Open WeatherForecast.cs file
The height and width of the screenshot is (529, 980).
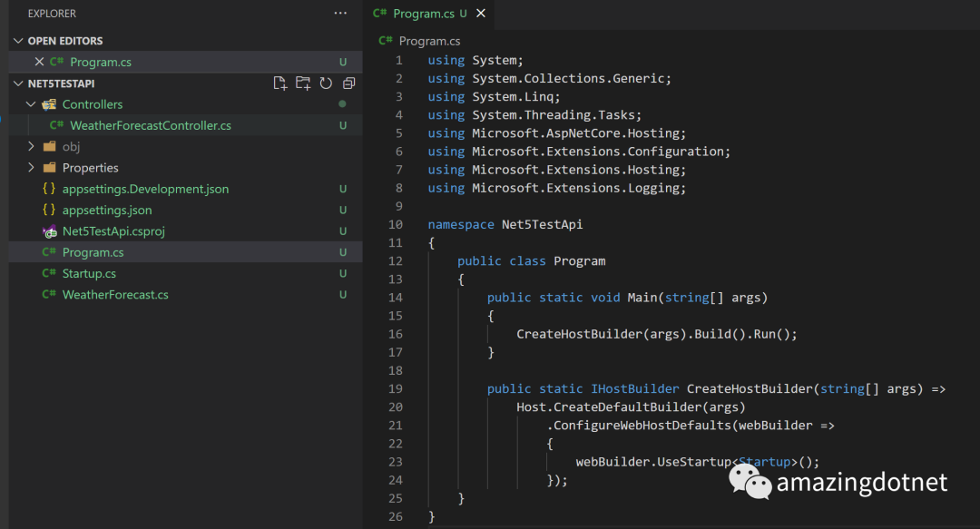(115, 295)
